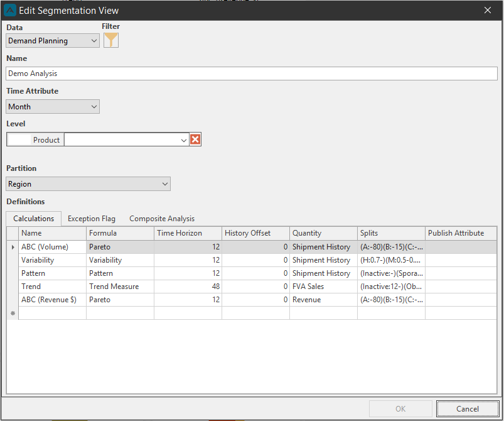Close the Edit Segmentation View dialog

pyautogui.click(x=487, y=10)
